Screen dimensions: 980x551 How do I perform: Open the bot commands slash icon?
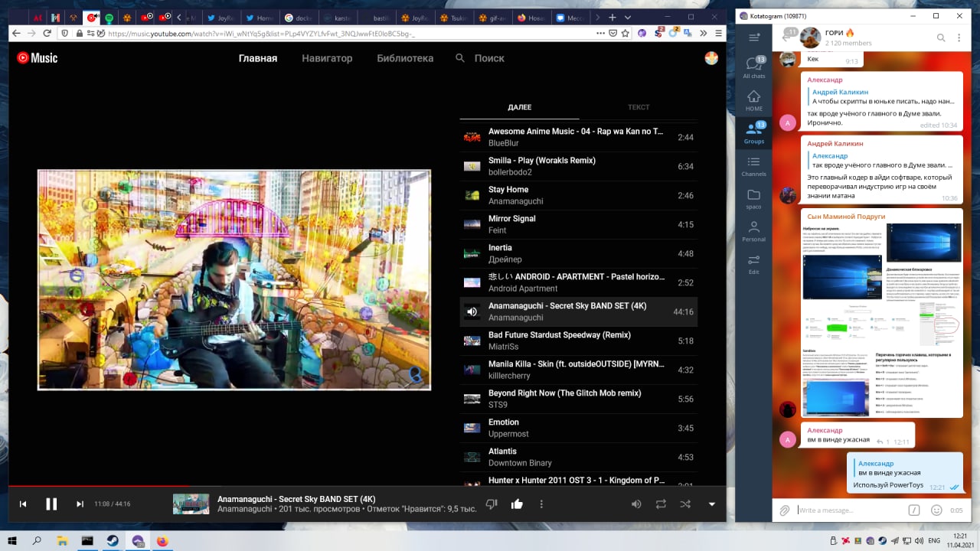(913, 510)
